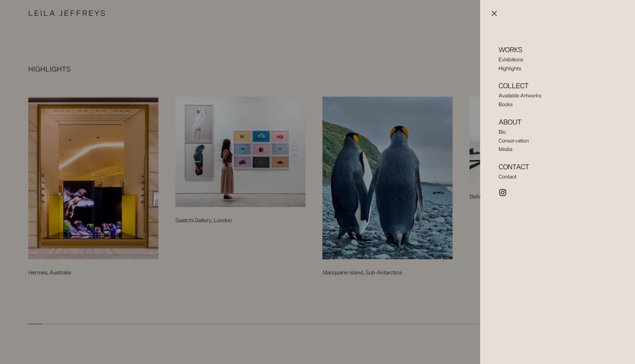Click the Contact sub-link

tap(507, 177)
